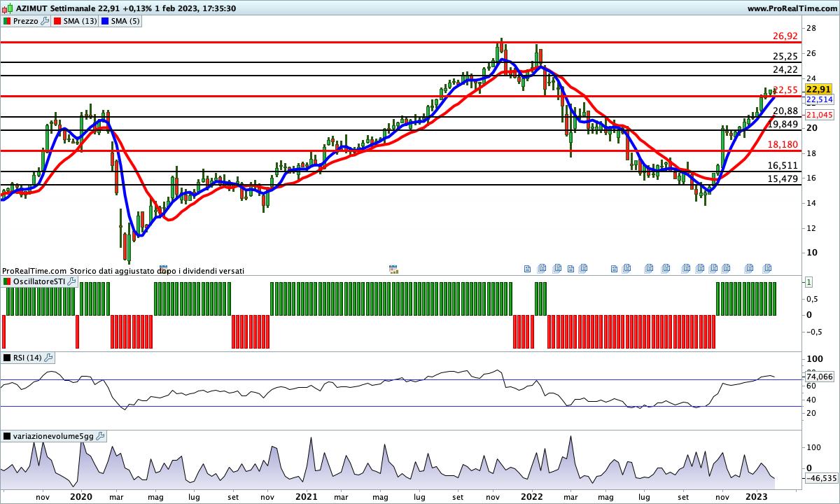Viewport: 840px width, 504px height.
Task: Click the 40 value on RSI axis
Action: pyautogui.click(x=811, y=400)
